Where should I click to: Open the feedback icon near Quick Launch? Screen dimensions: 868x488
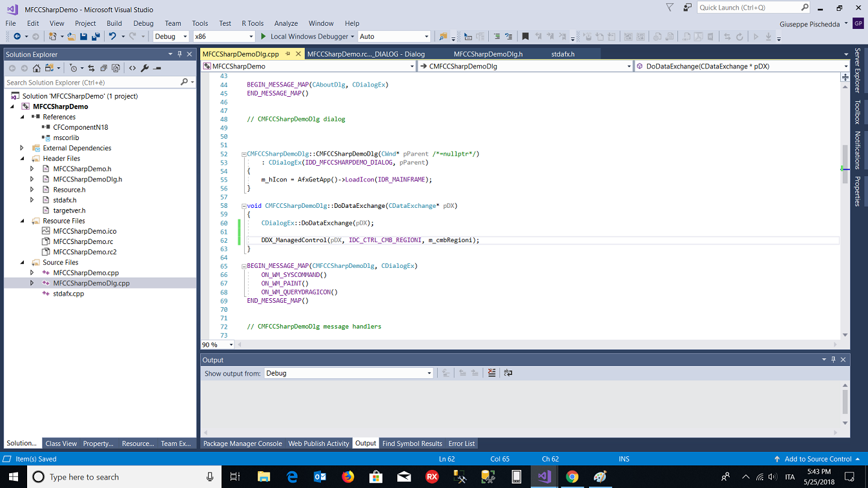[687, 8]
